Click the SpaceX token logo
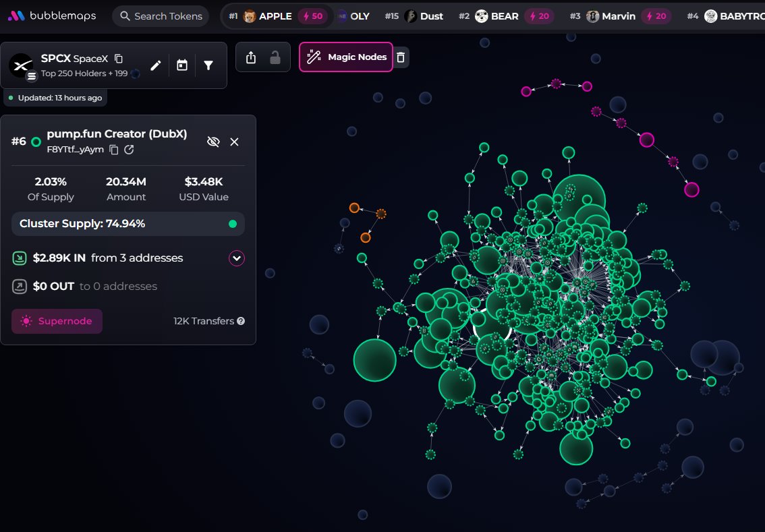The width and height of the screenshot is (765, 532). (21, 65)
